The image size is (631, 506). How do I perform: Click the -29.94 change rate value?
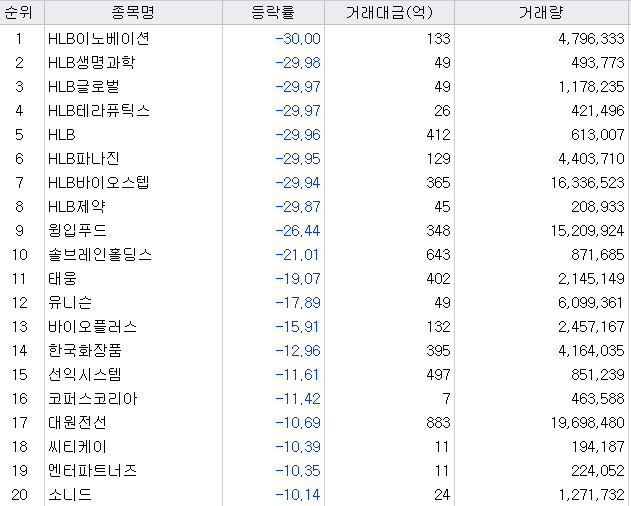pyautogui.click(x=298, y=183)
